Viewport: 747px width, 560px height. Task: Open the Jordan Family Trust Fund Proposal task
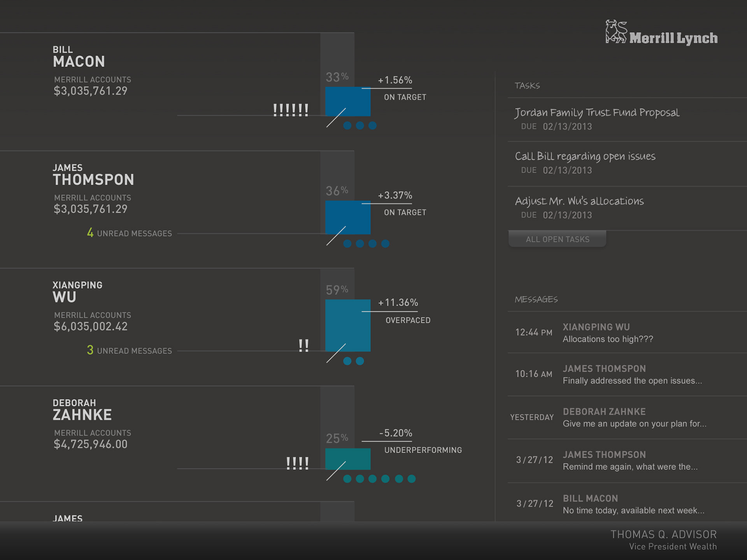[x=597, y=113]
